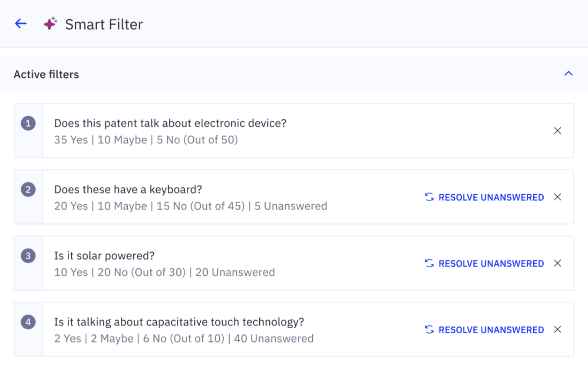588x366 pixels.
Task: Resolve unanswered for the keyboard filter
Action: point(491,197)
